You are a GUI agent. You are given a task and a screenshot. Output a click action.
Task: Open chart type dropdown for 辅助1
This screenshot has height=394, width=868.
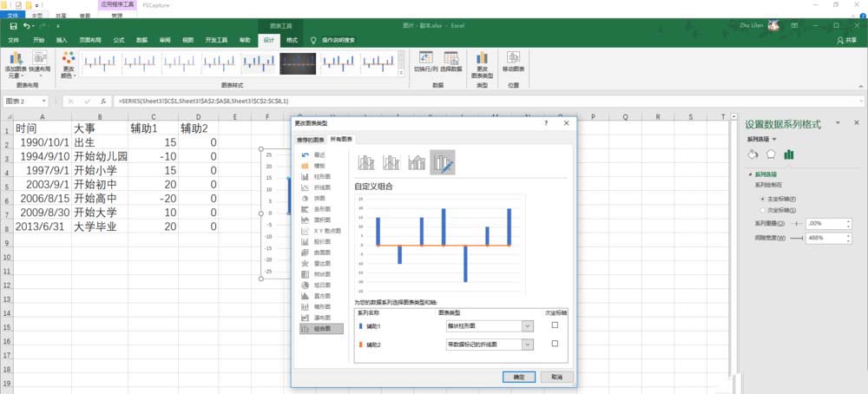pos(528,326)
